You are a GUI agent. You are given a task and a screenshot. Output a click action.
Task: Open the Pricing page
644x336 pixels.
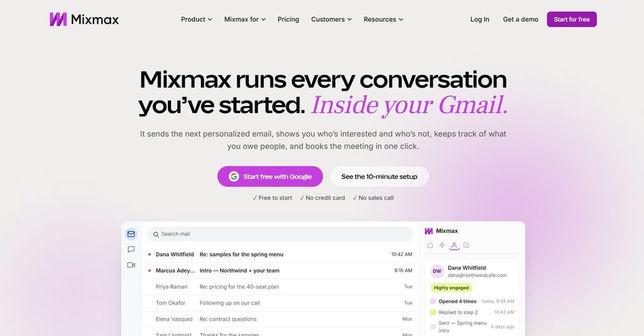(x=288, y=20)
